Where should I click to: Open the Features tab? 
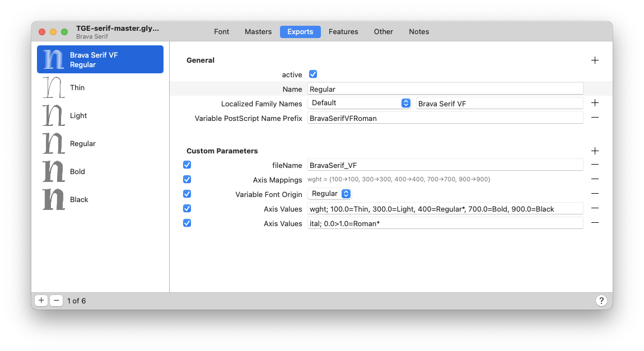[x=343, y=32]
